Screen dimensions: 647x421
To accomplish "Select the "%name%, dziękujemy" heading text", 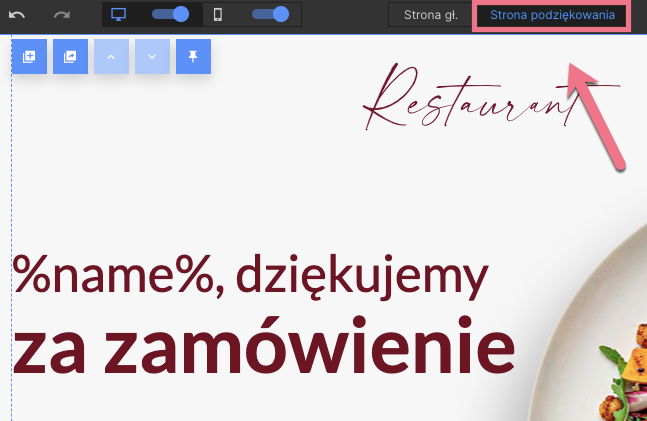I will point(250,277).
